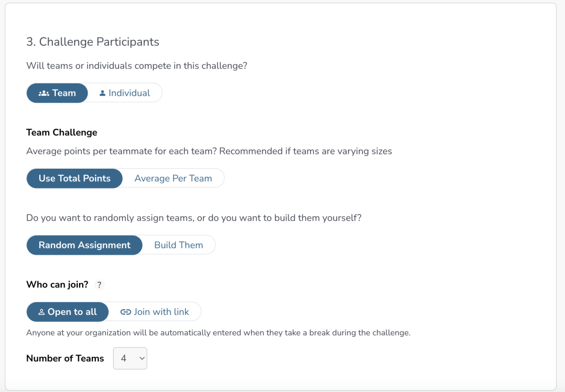Select the Join with link option

155,312
